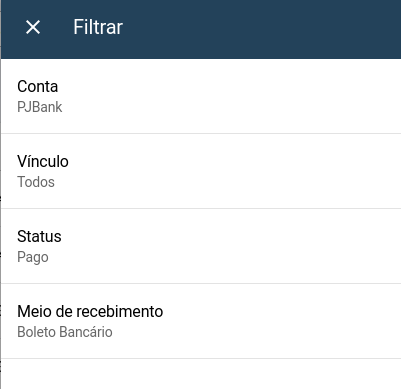The width and height of the screenshot is (401, 389).
Task: Click the Filtrar header title
Action: [x=98, y=27]
